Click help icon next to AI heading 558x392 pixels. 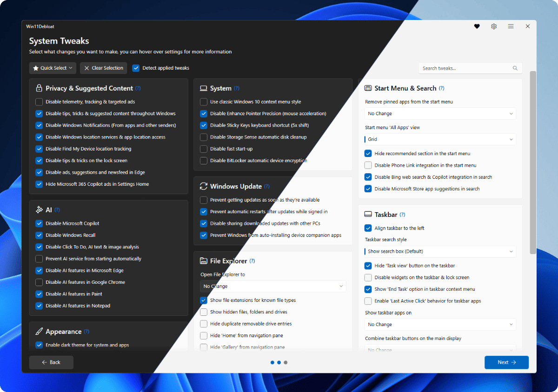pos(57,210)
